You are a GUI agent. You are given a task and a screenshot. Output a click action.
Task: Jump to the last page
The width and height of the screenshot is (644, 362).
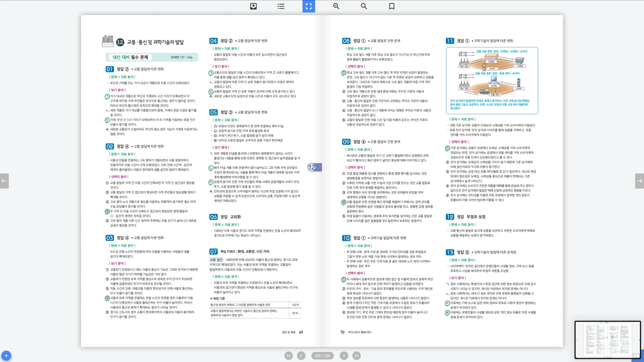(x=356, y=356)
